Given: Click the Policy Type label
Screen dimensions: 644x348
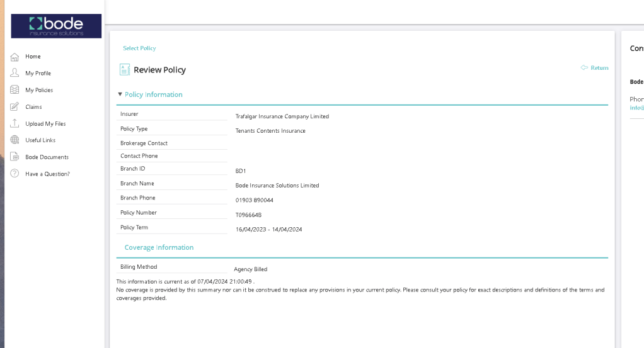Looking at the screenshot, I should [134, 128].
